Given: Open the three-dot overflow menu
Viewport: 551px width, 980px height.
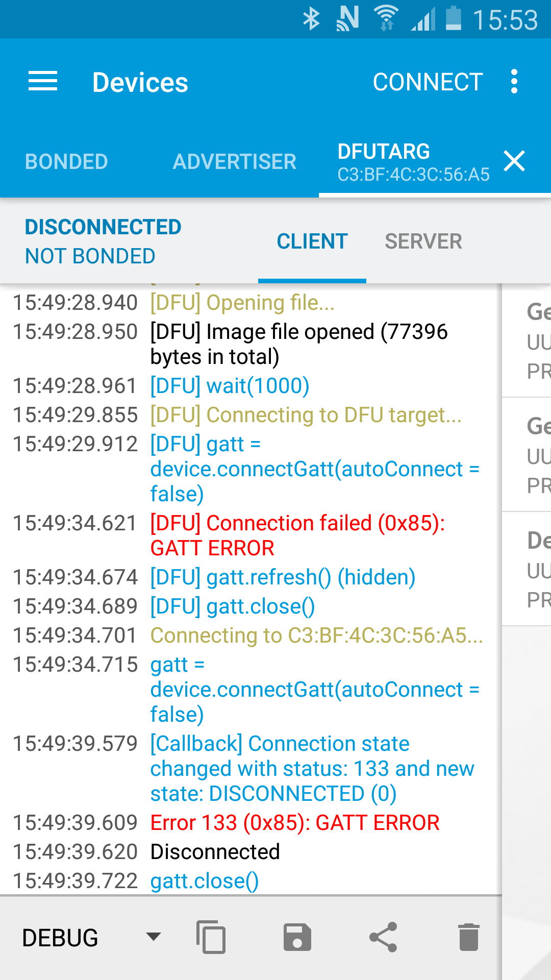Looking at the screenshot, I should (x=514, y=82).
